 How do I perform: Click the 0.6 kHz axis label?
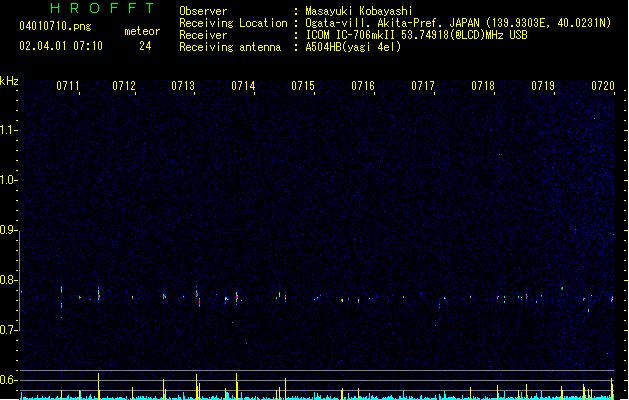(x=9, y=380)
